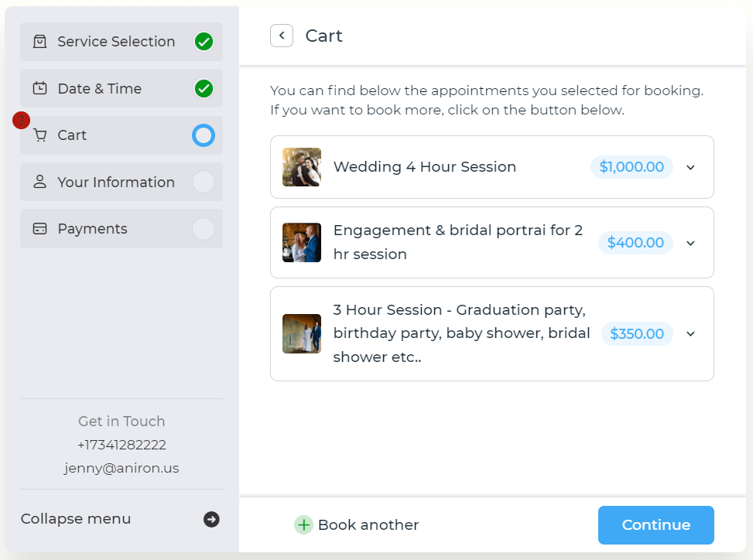Expand the 3 Hour Session item details
The height and width of the screenshot is (560, 753).
(x=691, y=334)
